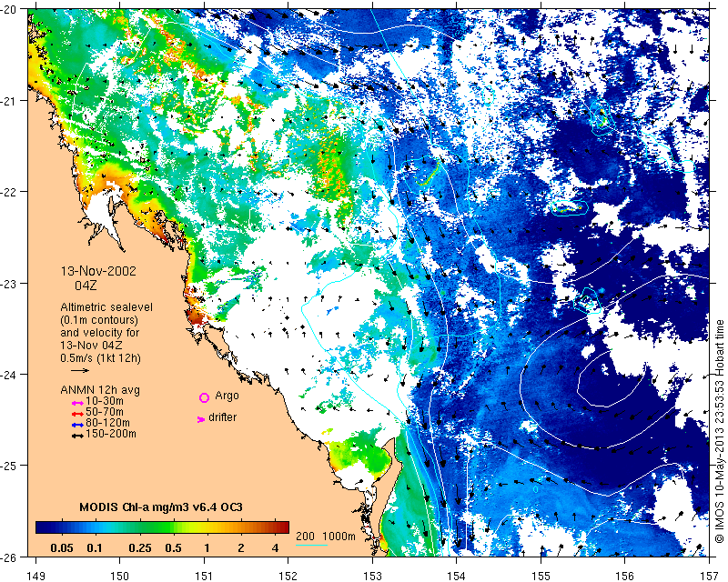Click longitude axis label '151'
728x582 pixels.
pos(204,576)
